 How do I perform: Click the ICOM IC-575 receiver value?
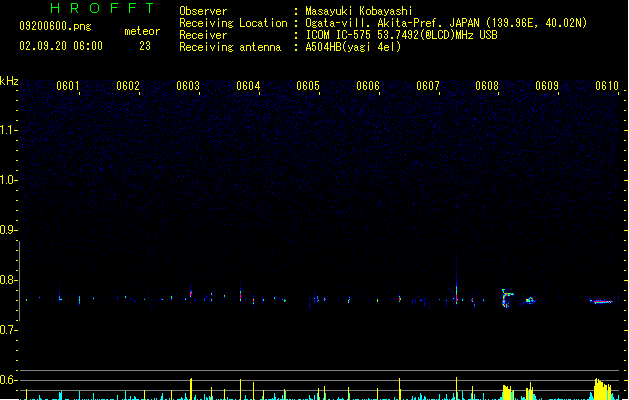[x=401, y=35]
